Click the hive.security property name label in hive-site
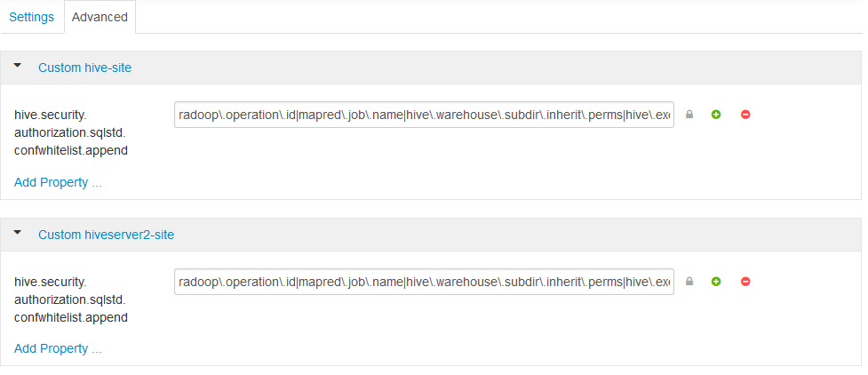The image size is (868, 375). 71,132
